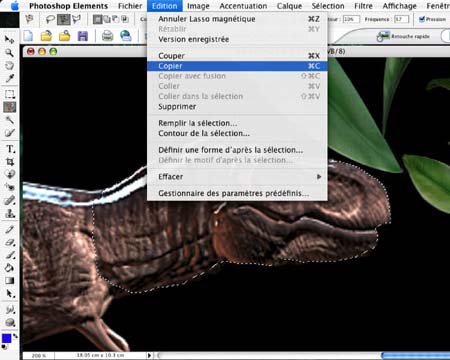
Task: Select the Crop tool
Action: pos(10,162)
